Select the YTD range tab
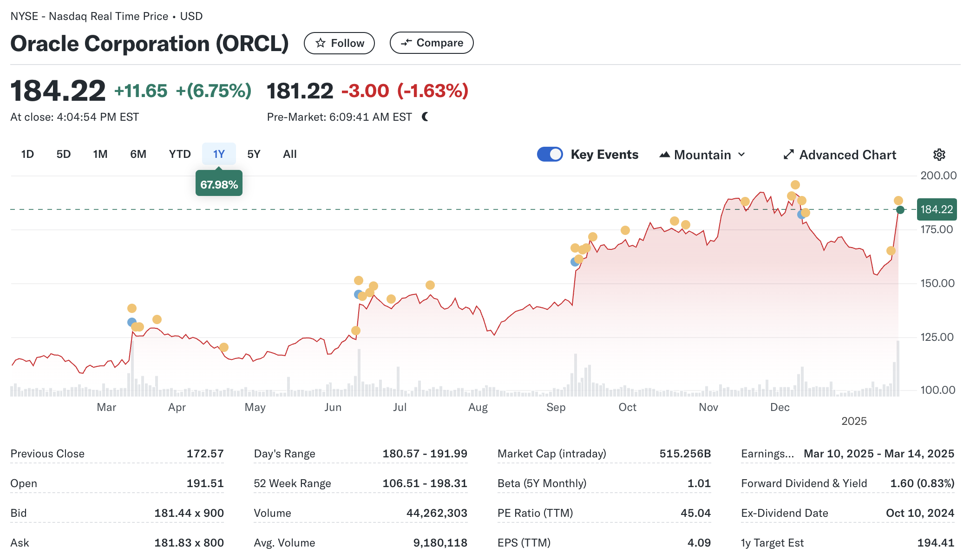 [180, 154]
